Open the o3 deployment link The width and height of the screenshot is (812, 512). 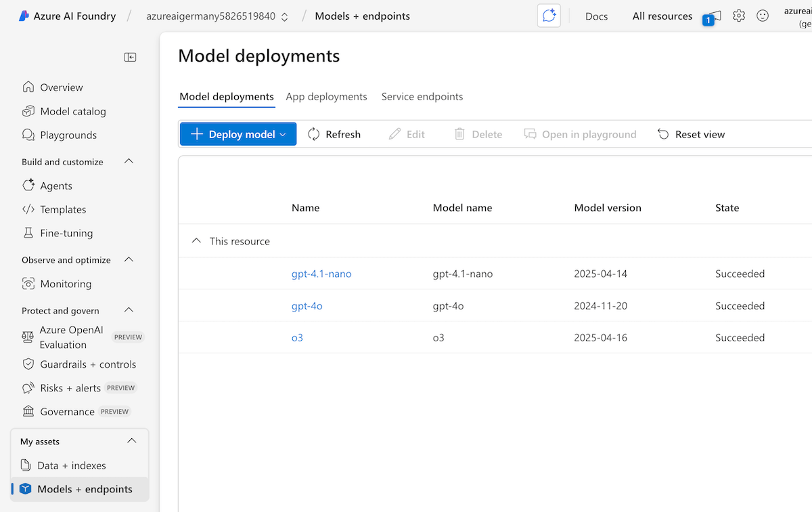[297, 337]
